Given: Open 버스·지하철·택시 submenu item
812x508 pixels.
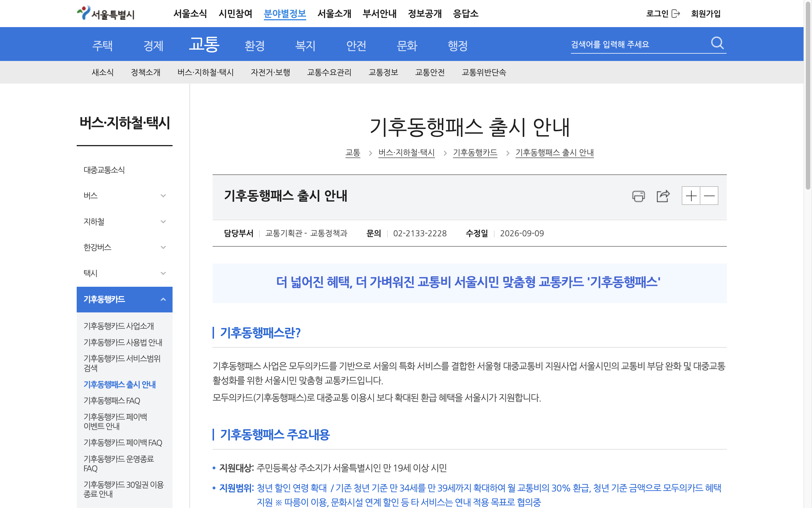Looking at the screenshot, I should coord(205,72).
